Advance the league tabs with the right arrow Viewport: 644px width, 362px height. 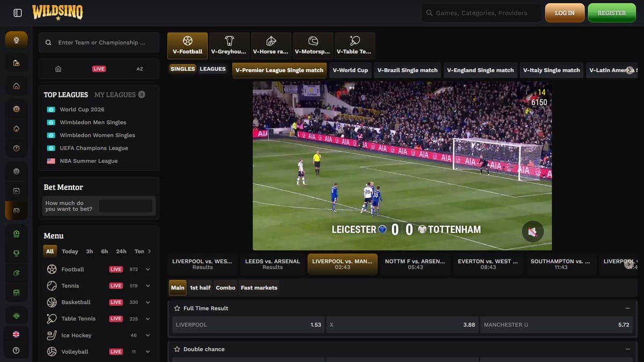pos(630,70)
